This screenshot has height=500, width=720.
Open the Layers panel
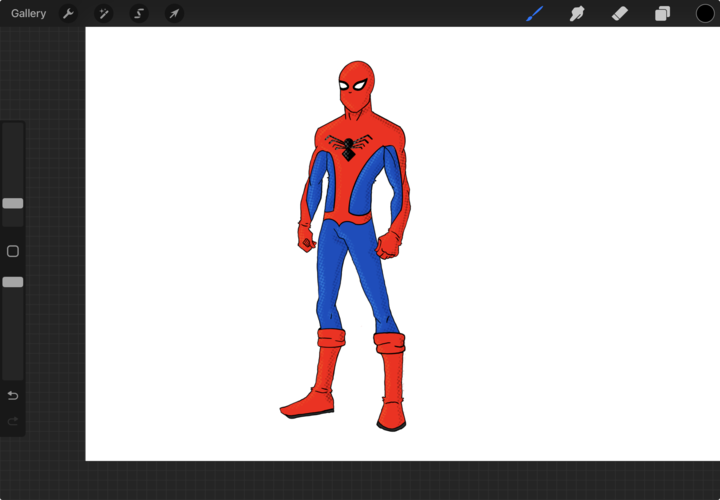coord(662,14)
